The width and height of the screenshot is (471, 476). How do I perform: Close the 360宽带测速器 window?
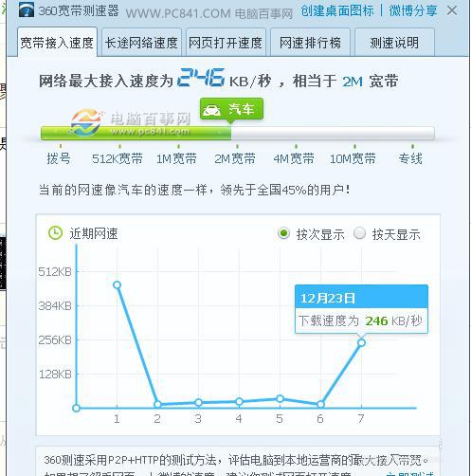(x=452, y=11)
